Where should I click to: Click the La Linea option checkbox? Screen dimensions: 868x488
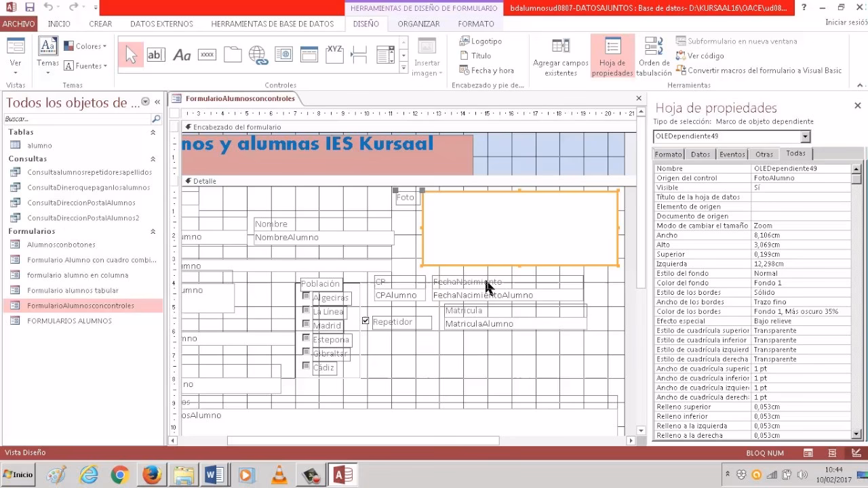tap(307, 310)
